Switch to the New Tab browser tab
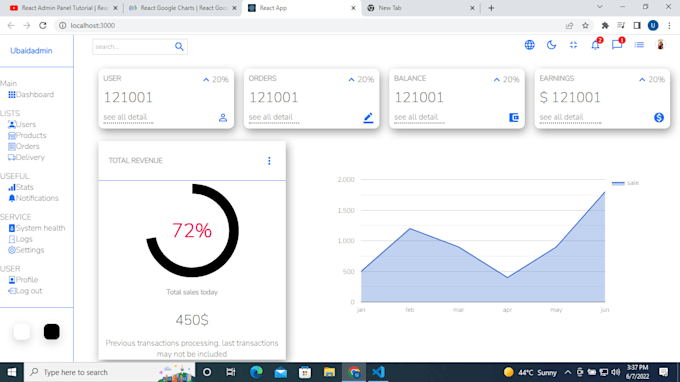Viewport: 680px width, 382px height. click(421, 8)
